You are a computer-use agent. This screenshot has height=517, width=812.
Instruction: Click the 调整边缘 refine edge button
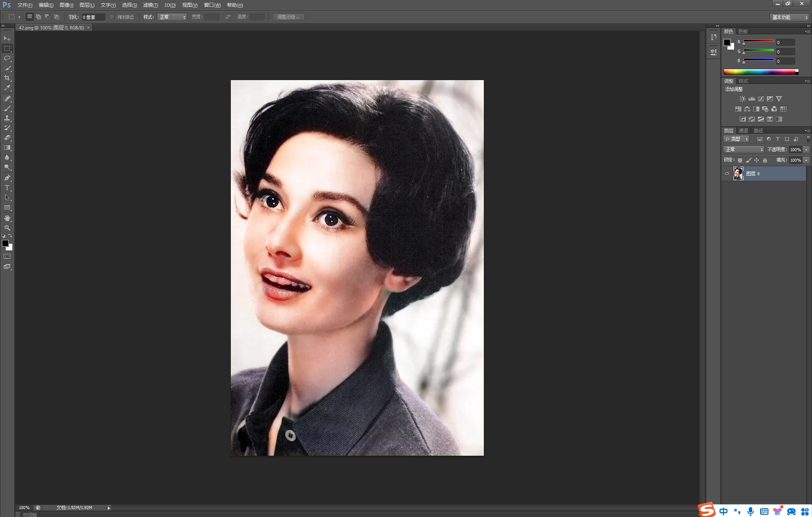pyautogui.click(x=288, y=17)
